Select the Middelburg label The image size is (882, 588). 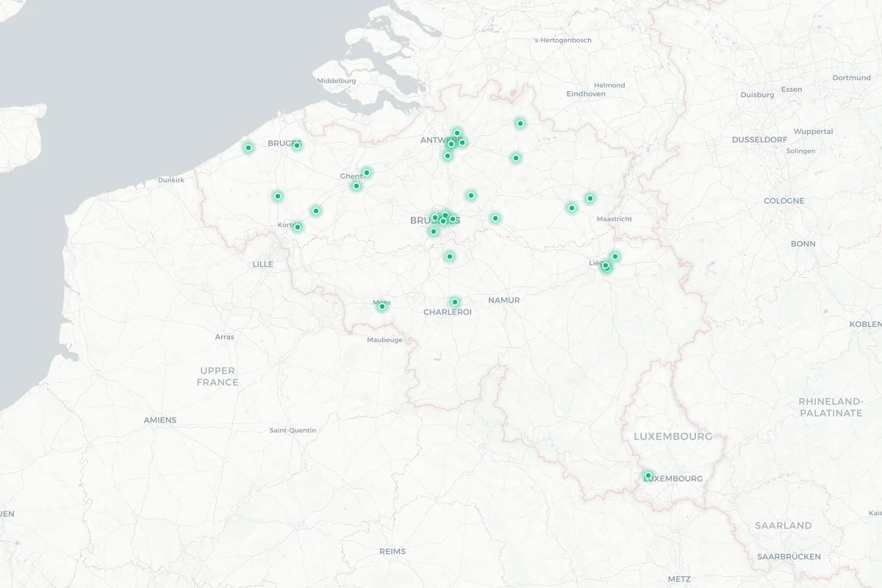[x=337, y=80]
